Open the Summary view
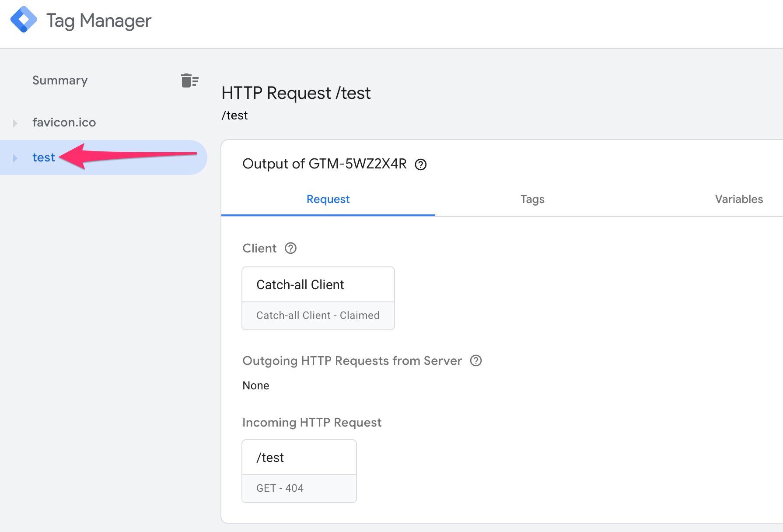783x532 pixels. pyautogui.click(x=60, y=80)
